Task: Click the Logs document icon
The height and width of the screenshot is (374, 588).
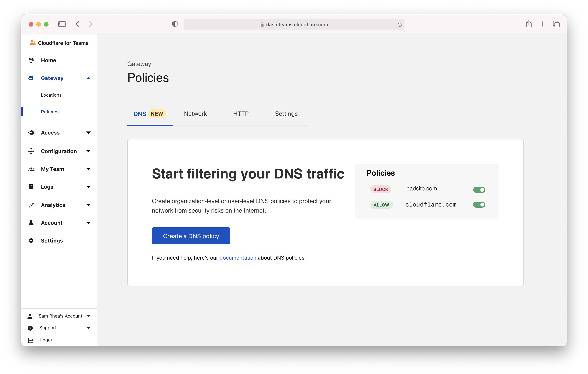Action: (x=31, y=187)
